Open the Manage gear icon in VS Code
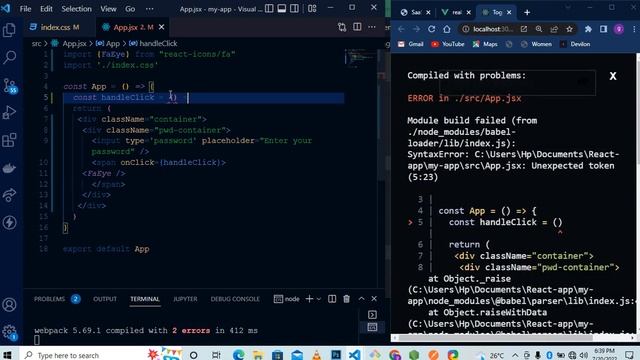The width and height of the screenshot is (640, 360). coord(9,332)
